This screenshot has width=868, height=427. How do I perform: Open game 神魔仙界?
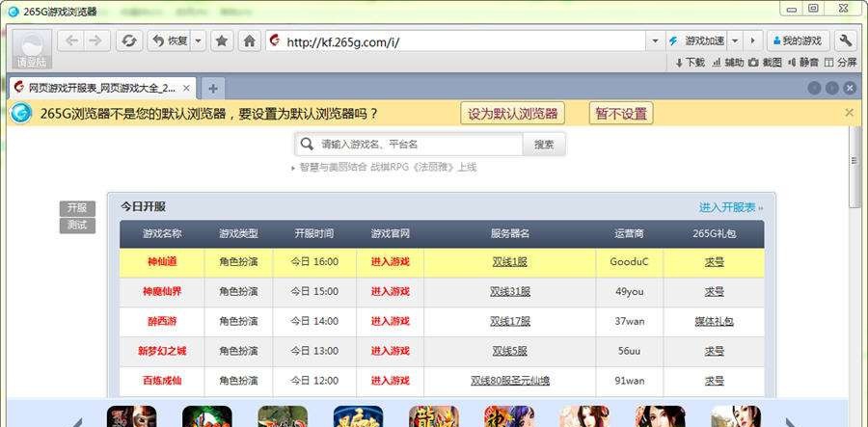point(162,291)
